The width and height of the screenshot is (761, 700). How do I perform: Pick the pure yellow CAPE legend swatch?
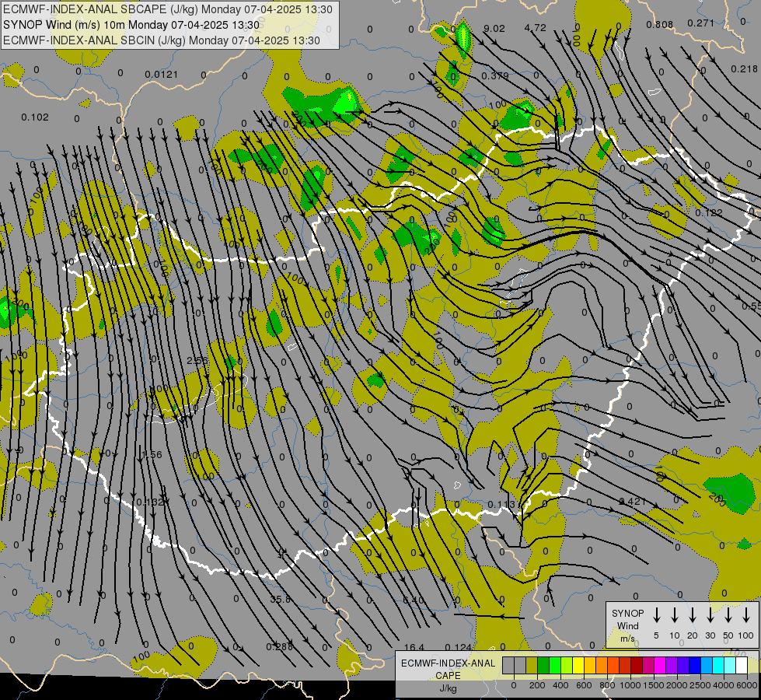click(578, 665)
